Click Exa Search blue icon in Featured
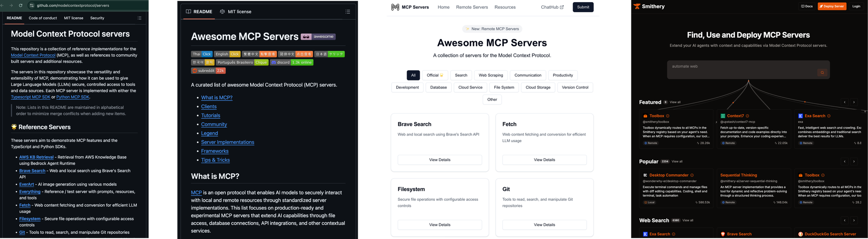Viewport: 868px width, 239px height. pyautogui.click(x=800, y=116)
